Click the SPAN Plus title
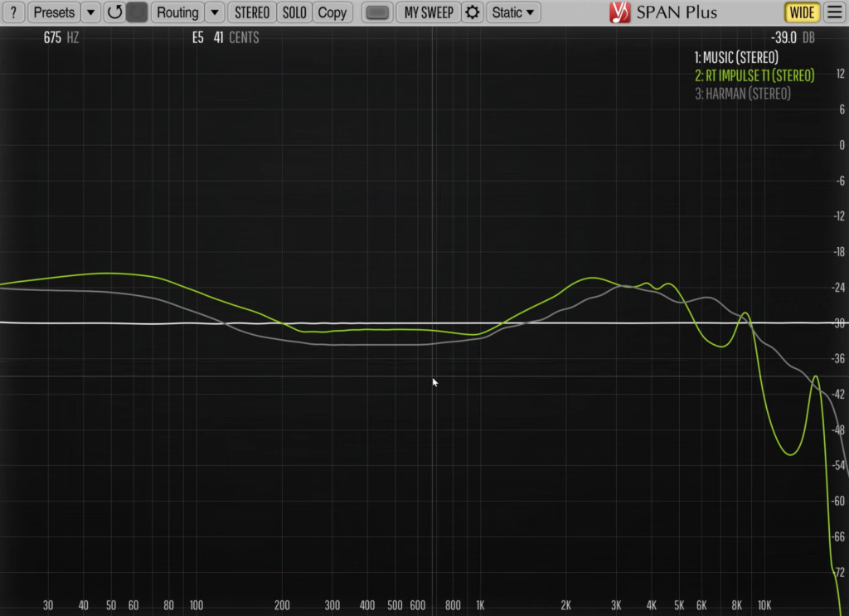The image size is (849, 616). 677,12
